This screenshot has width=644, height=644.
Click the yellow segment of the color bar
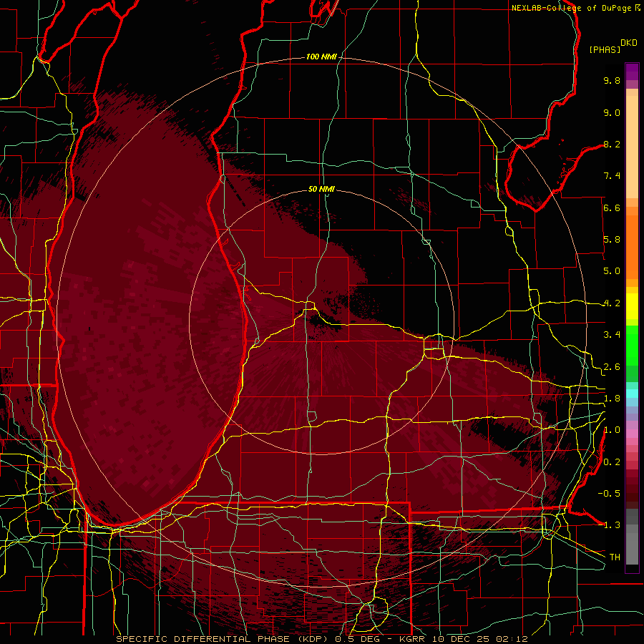click(632, 306)
